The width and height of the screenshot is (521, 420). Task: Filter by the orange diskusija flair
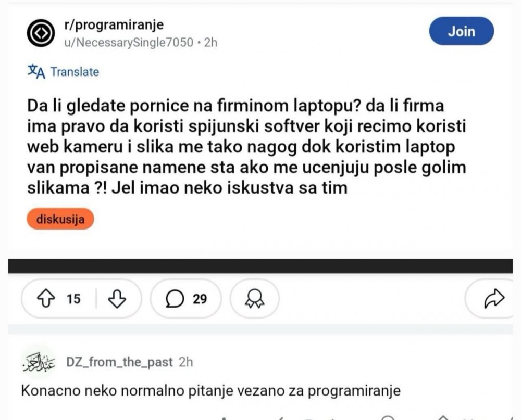tap(60, 219)
